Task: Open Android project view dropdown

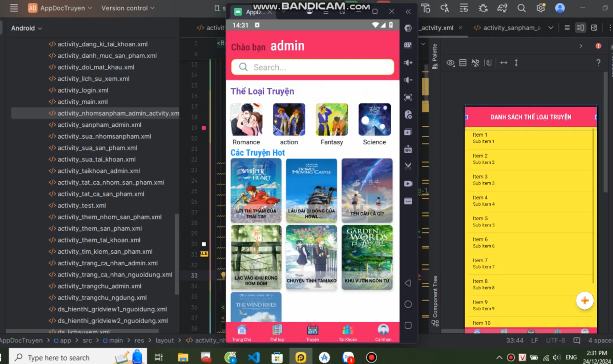Action: coord(26,28)
